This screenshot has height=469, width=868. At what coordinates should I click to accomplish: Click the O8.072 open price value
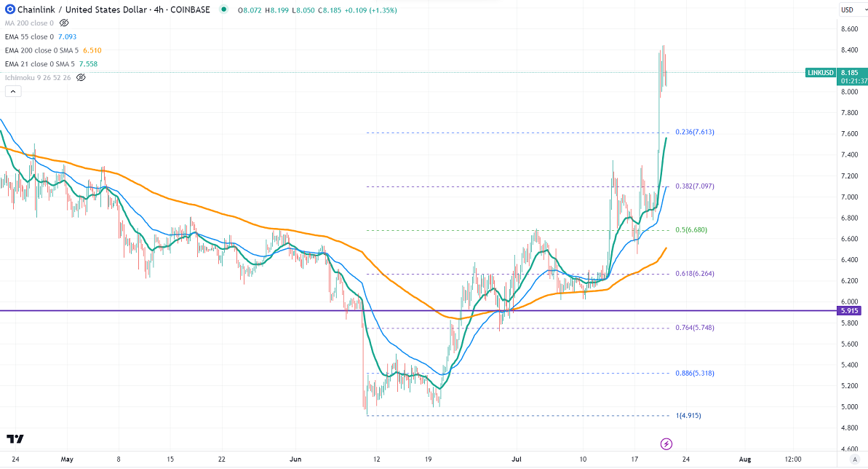click(250, 10)
